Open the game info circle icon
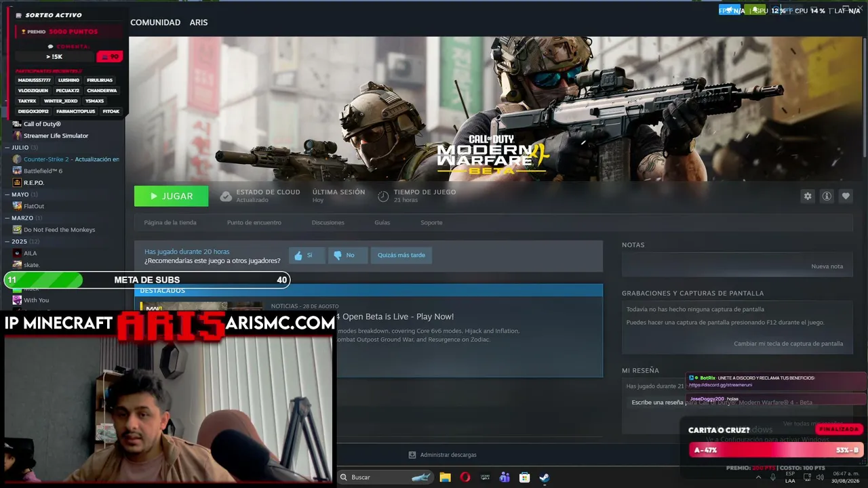The height and width of the screenshot is (488, 868). (x=827, y=196)
